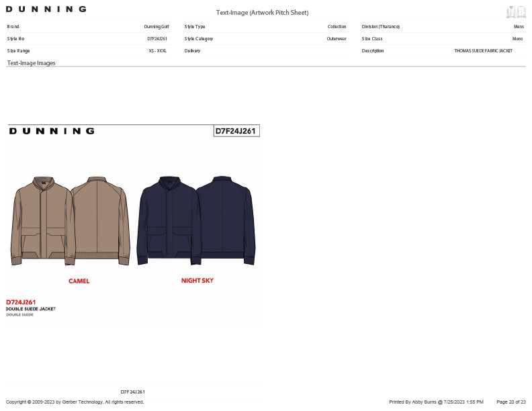Click the 'Collection' style type value

337,26
